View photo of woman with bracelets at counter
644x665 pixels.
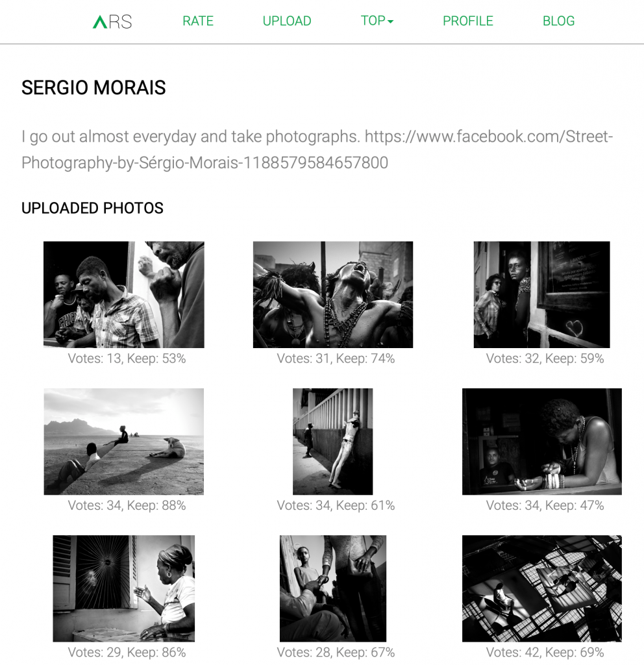tap(542, 442)
